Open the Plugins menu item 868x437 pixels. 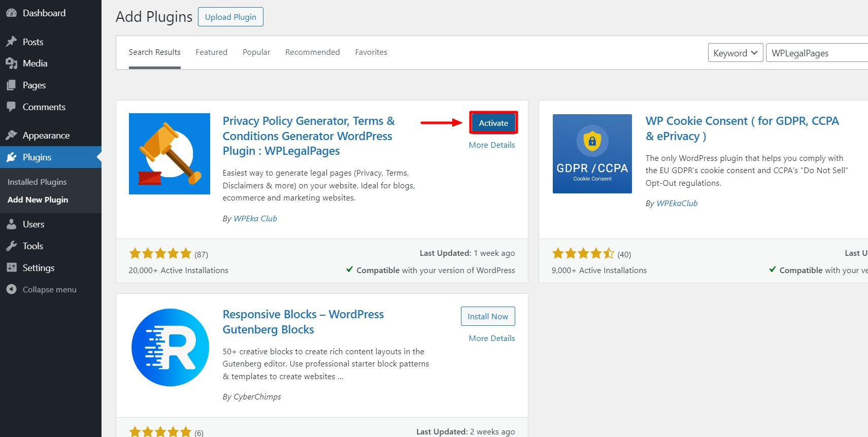[x=51, y=157]
